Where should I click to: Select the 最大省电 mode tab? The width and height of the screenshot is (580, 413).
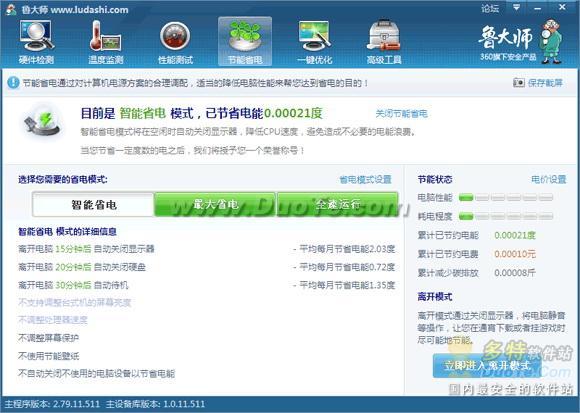(x=215, y=204)
